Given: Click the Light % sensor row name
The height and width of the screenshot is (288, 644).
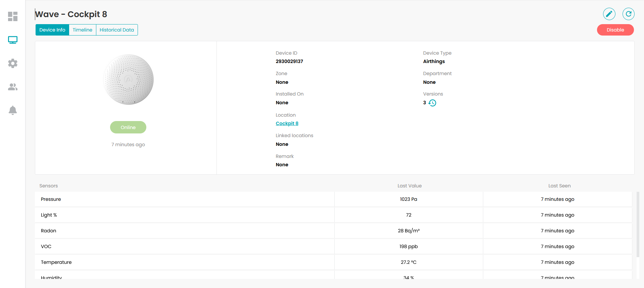Looking at the screenshot, I should (x=49, y=215).
